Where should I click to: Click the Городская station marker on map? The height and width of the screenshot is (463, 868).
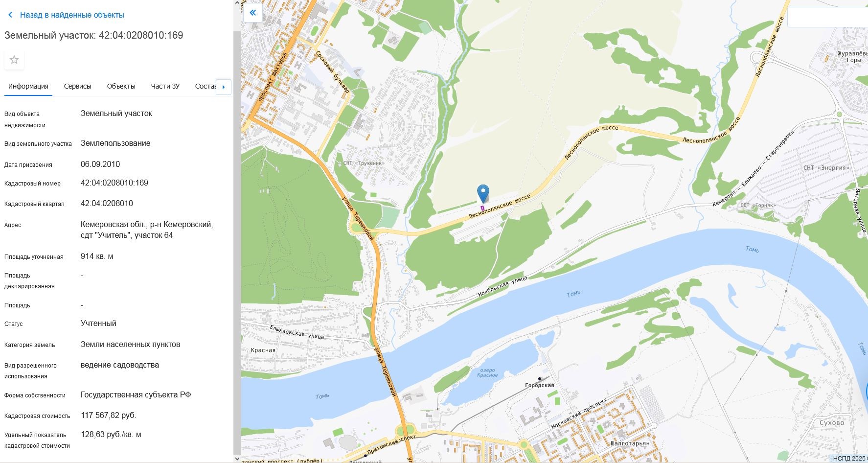tap(540, 378)
